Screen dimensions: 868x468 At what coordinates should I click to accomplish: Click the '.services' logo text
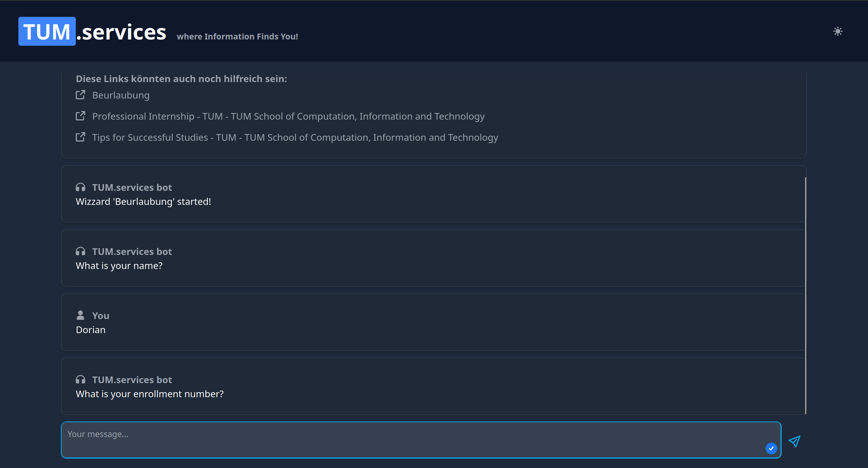[122, 32]
